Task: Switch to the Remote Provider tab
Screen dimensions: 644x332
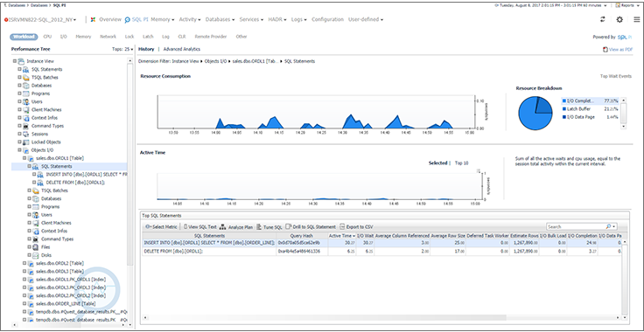Action: [211, 37]
